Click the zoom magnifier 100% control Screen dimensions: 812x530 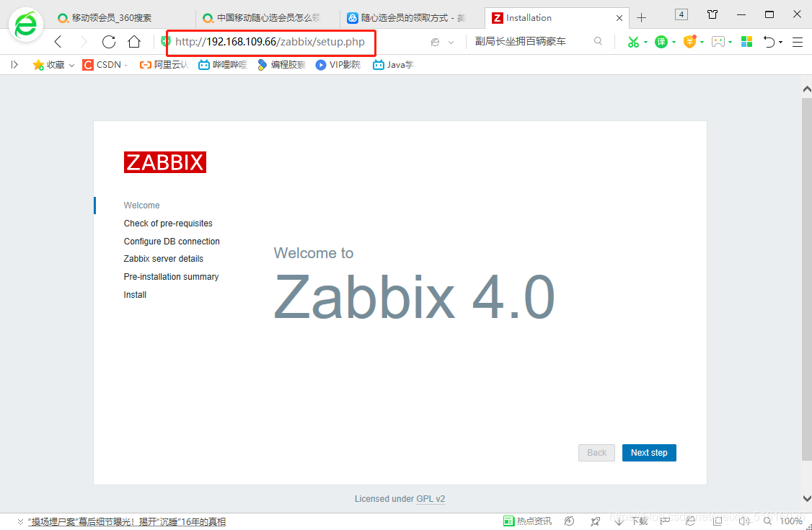[x=783, y=521]
